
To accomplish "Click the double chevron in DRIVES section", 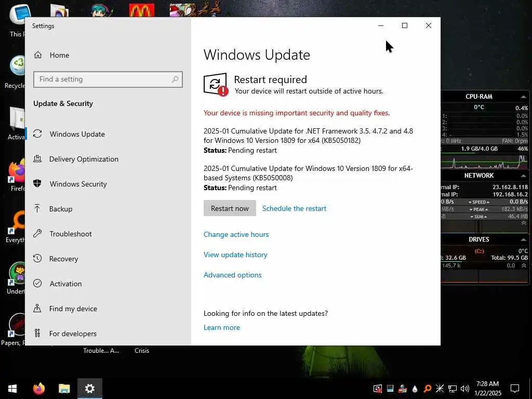I will [x=524, y=265].
